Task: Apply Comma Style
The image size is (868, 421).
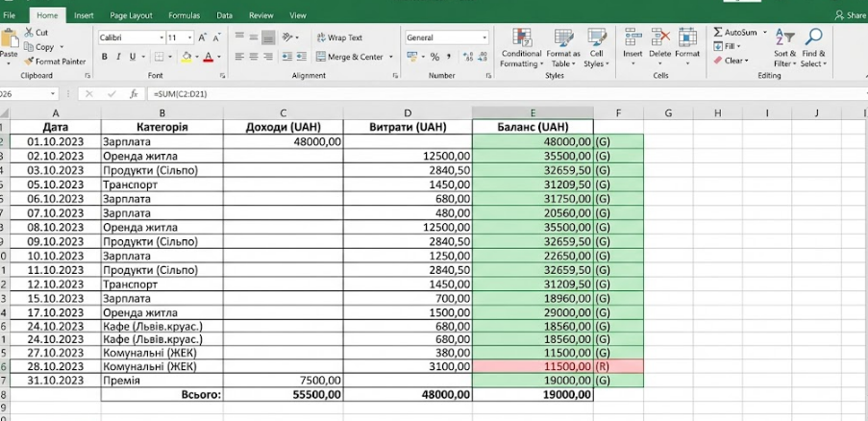Action: point(449,57)
